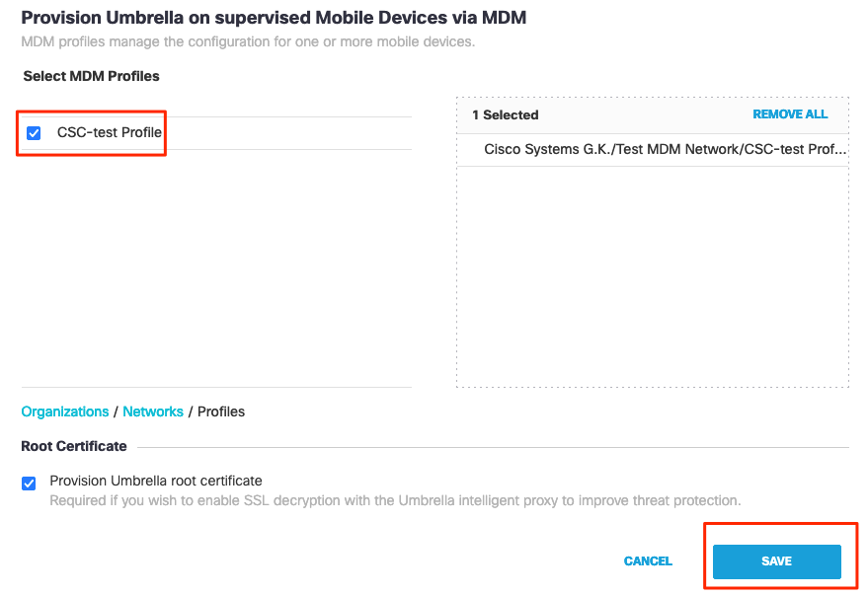The width and height of the screenshot is (868, 596).
Task: Click the Root Certificate section header
Action: coord(74,446)
